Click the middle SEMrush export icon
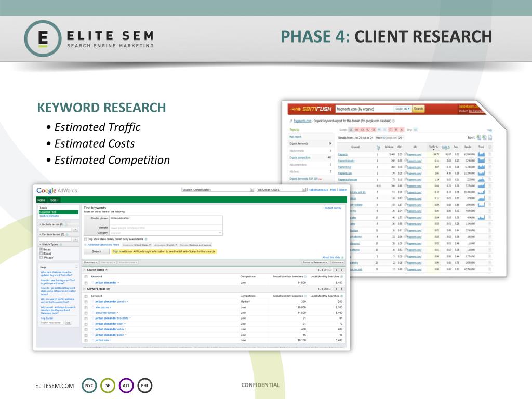This screenshot has height=399, width=532. (485, 137)
